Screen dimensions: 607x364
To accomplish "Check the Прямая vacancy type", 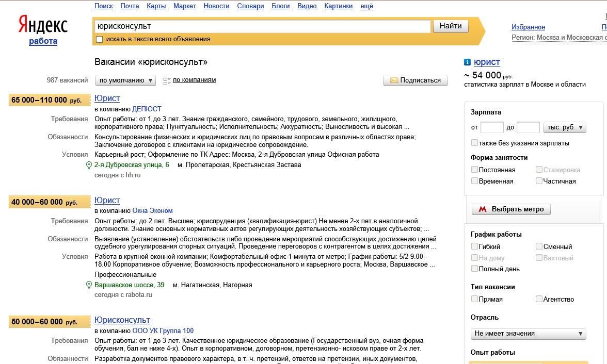I will click(474, 299).
